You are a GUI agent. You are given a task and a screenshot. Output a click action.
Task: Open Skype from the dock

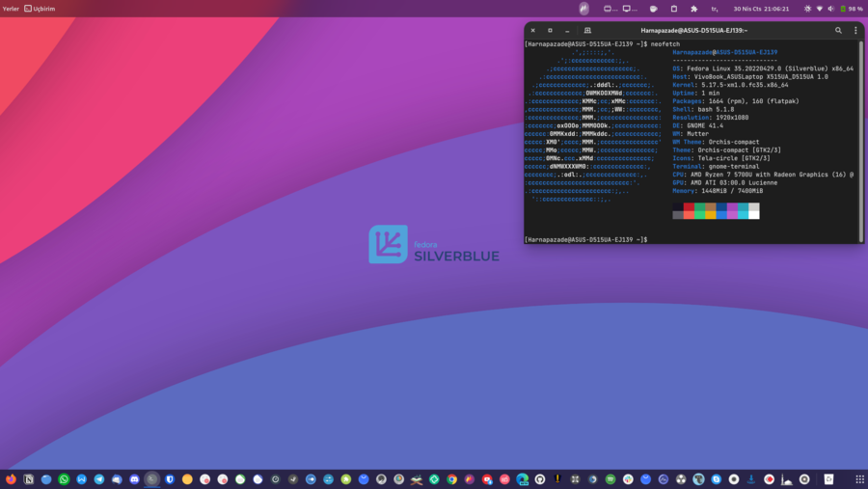click(717, 479)
